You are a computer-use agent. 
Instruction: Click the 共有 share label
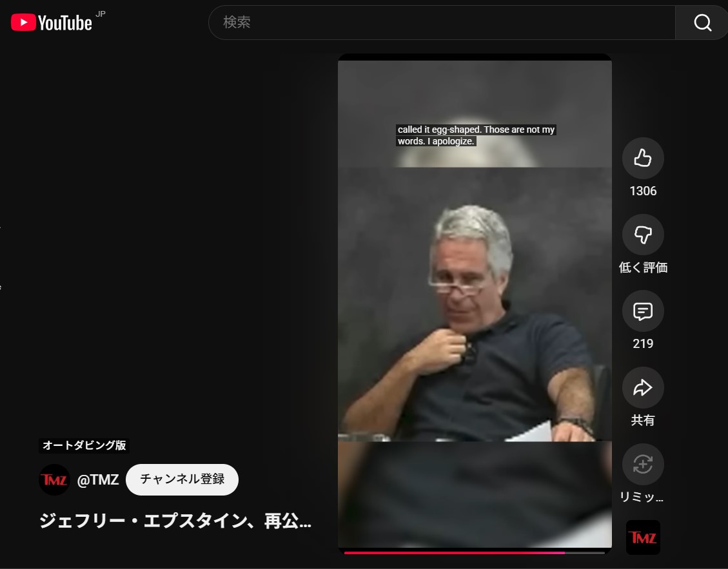coord(642,421)
